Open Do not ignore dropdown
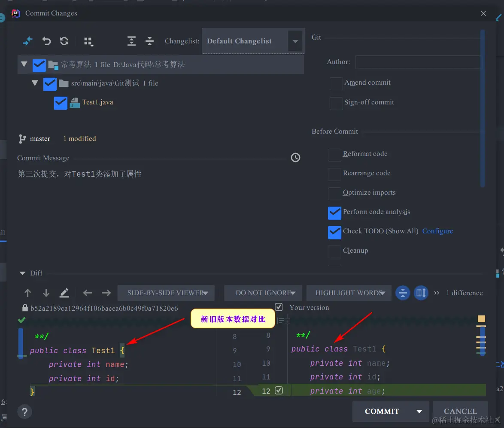 [x=263, y=293]
